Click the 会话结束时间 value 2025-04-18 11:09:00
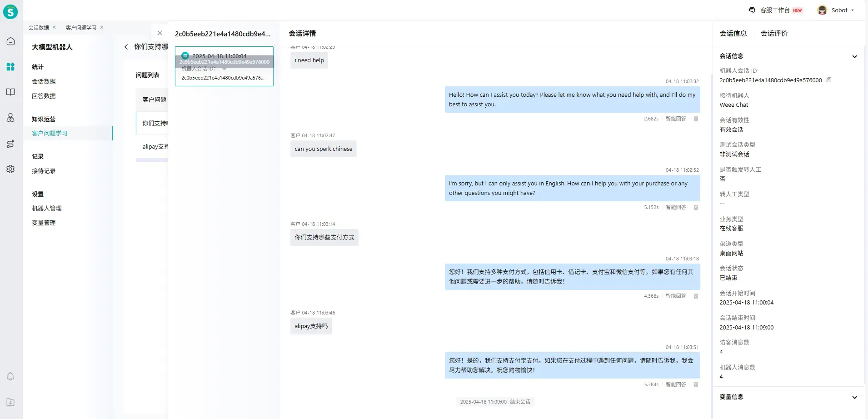 (746, 328)
